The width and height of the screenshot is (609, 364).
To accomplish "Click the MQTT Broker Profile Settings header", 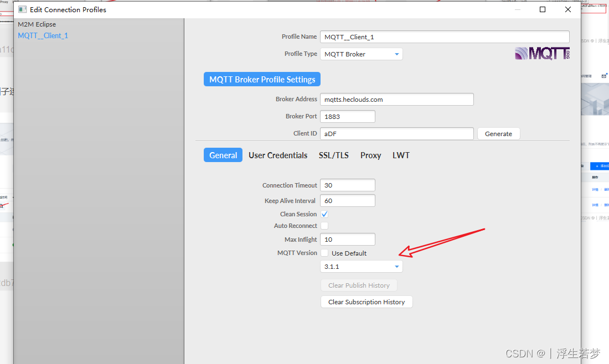I will (x=262, y=79).
